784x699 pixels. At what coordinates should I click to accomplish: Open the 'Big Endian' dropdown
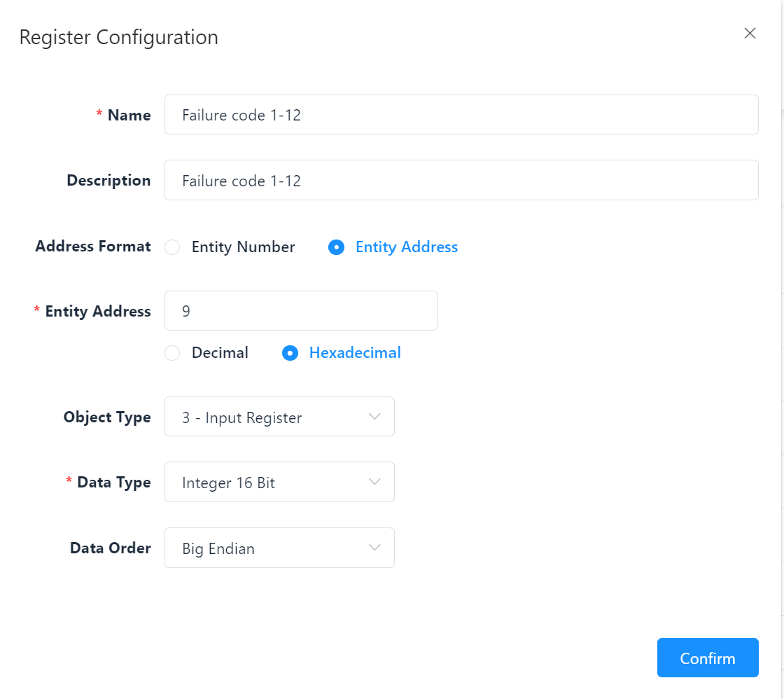tap(279, 548)
